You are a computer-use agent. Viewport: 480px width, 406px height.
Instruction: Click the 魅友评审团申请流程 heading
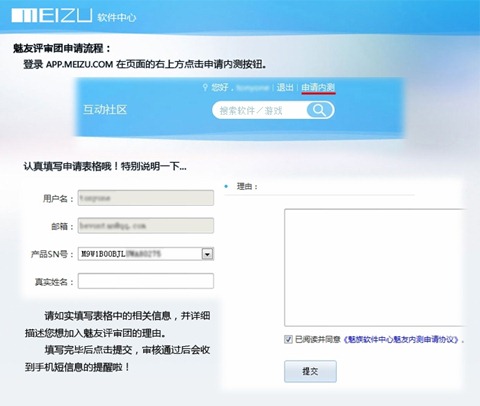(62, 49)
